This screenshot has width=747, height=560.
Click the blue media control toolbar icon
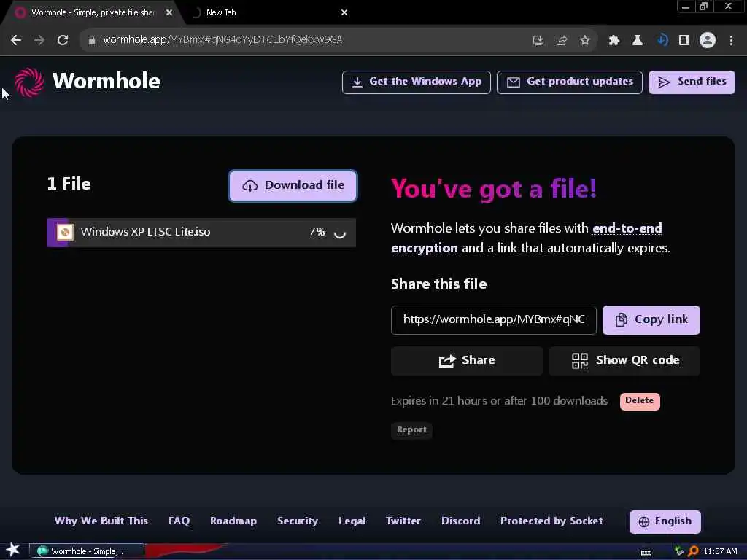[x=662, y=40]
